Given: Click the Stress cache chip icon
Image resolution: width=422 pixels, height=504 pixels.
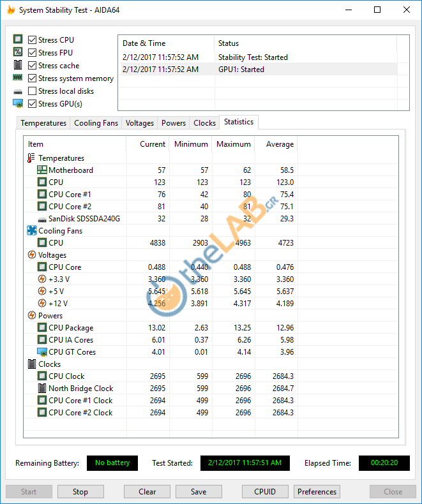Looking at the screenshot, I should coord(18,65).
